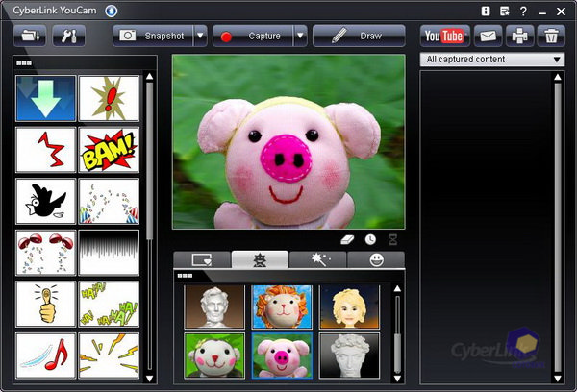Expand the Snapshot options arrow
The width and height of the screenshot is (577, 392).
(200, 37)
